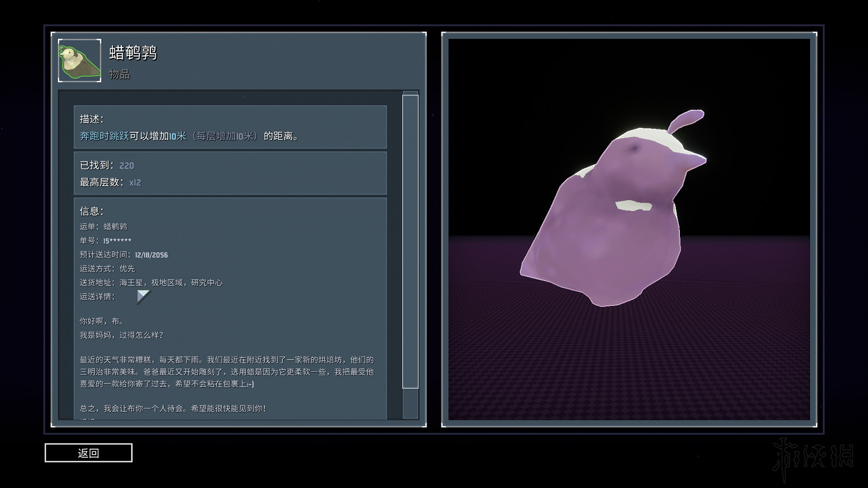868x488 pixels.
Task: Click the 送货地址 address line
Action: pyautogui.click(x=151, y=283)
